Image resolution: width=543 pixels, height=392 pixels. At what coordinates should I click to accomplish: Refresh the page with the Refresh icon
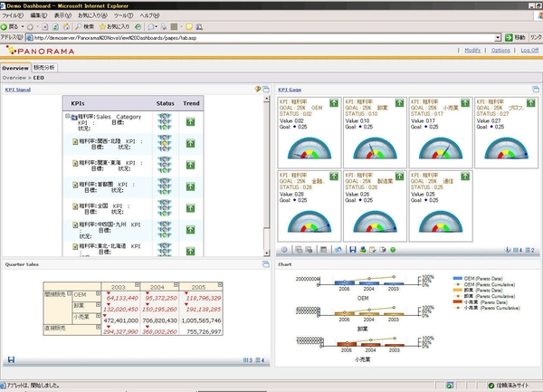tap(55, 26)
